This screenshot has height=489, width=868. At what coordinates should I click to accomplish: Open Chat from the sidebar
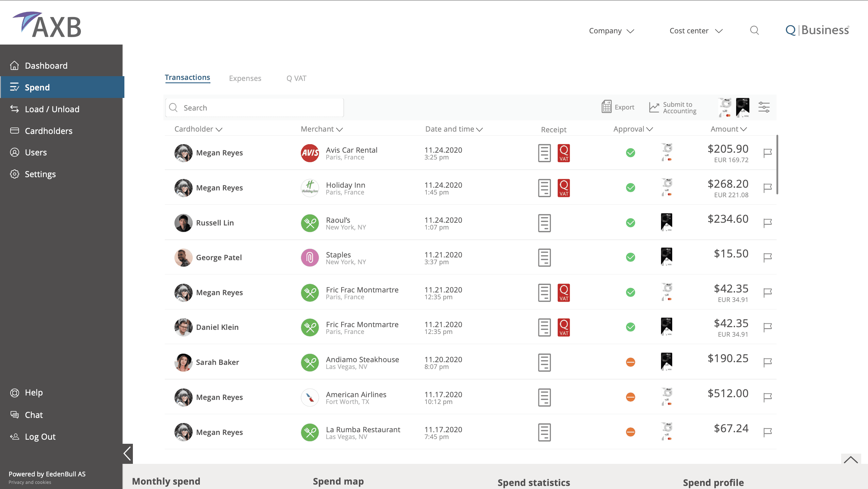pos(34,415)
